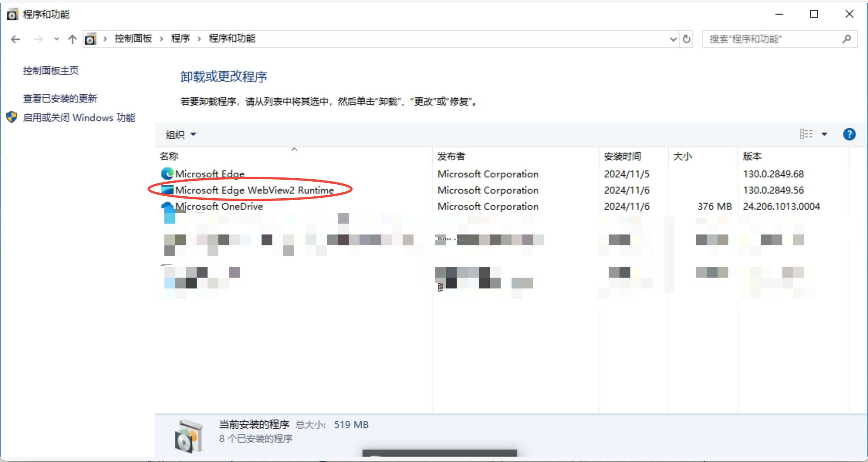868x462 pixels.
Task: Open 查看已安装的更新 link
Action: coord(60,98)
